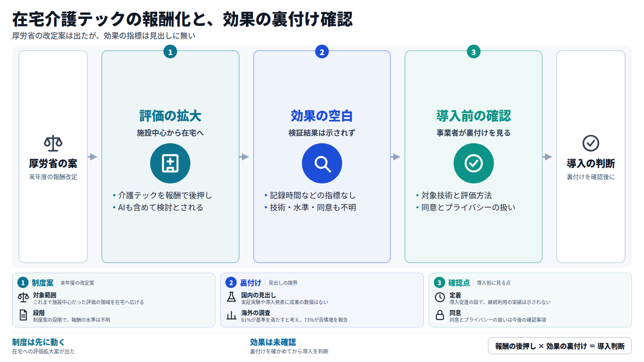Screen dimensions: 644x362
Task: Click the number 3 badge beside 確認点
Action: (440, 283)
